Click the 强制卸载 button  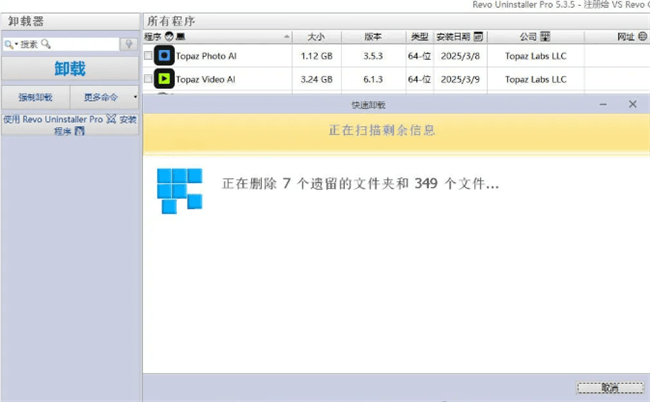(x=35, y=97)
